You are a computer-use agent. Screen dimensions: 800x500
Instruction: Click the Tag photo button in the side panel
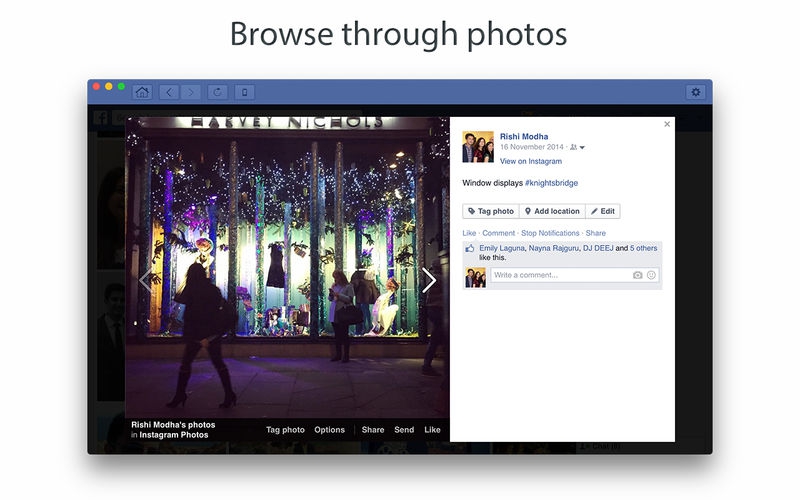(491, 211)
